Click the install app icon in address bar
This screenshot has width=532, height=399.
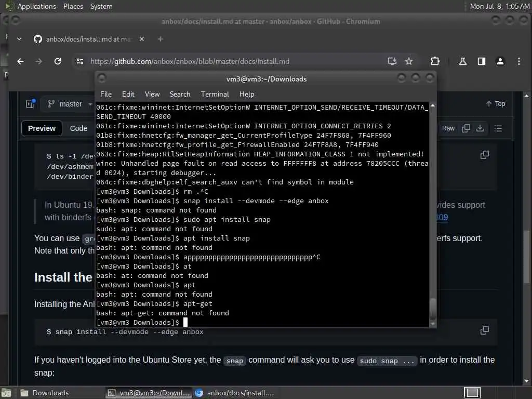(392, 61)
